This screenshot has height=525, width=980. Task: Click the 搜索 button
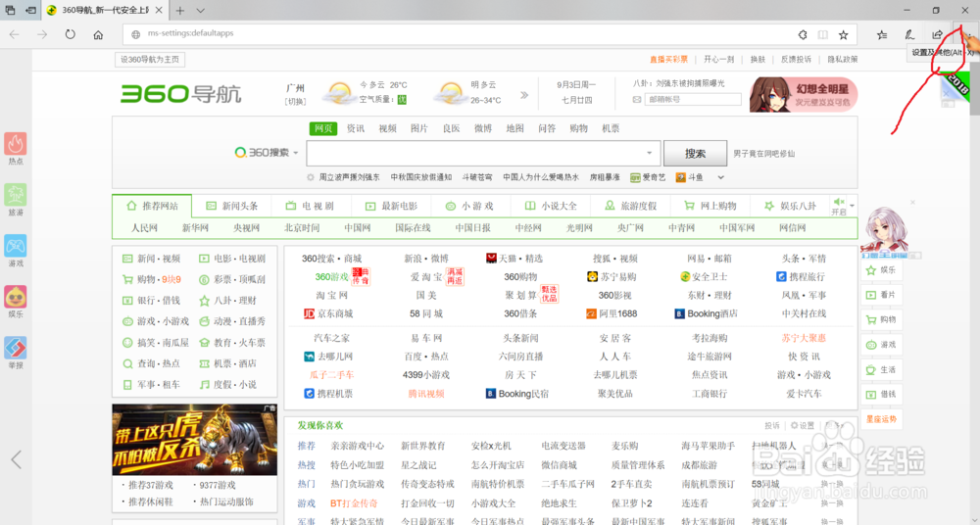[x=695, y=153]
